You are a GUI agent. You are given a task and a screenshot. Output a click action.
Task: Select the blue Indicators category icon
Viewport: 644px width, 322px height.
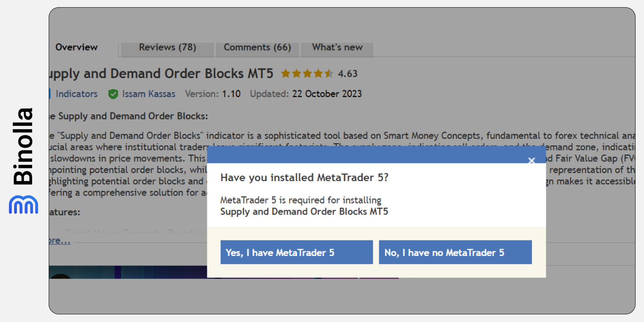point(49,94)
